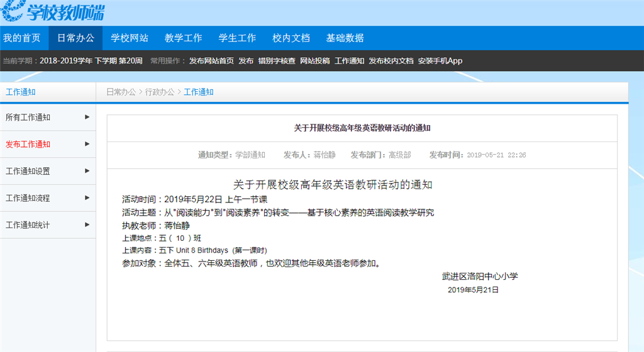This screenshot has width=644, height=352.
Task: Open the 发布校内文档 shortcut
Action: (391, 61)
